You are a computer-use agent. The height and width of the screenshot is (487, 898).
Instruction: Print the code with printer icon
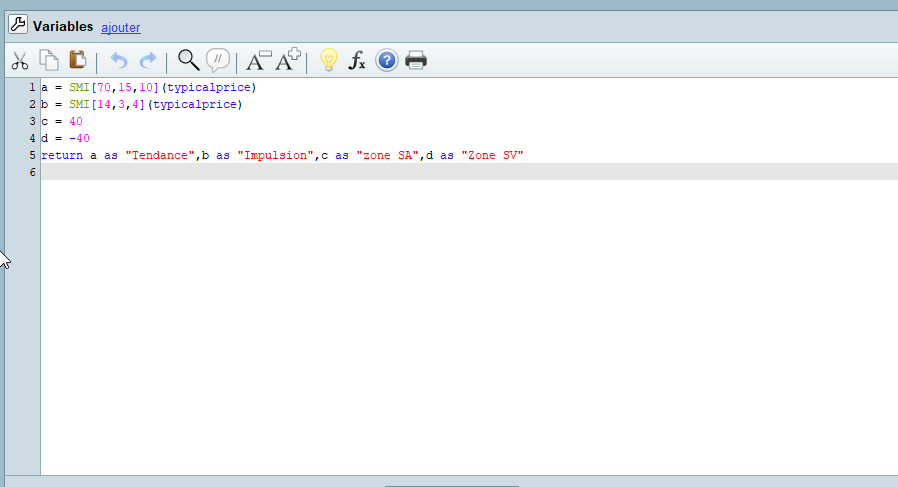416,60
